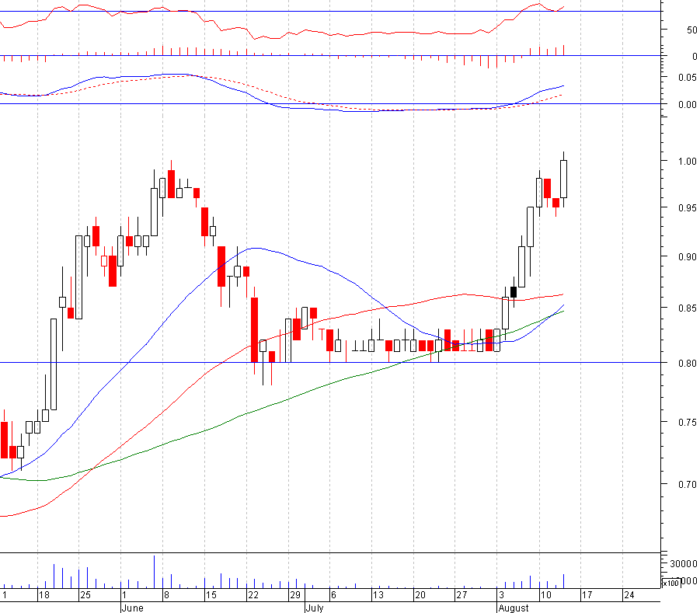Click the date label 10
This screenshot has height=613, width=700.
coord(545,595)
